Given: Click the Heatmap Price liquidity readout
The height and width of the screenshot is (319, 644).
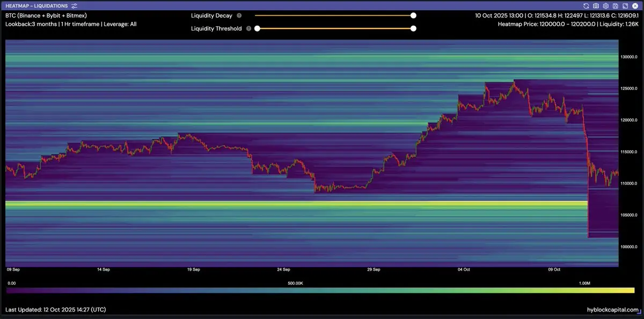Looking at the screenshot, I should pos(568,24).
